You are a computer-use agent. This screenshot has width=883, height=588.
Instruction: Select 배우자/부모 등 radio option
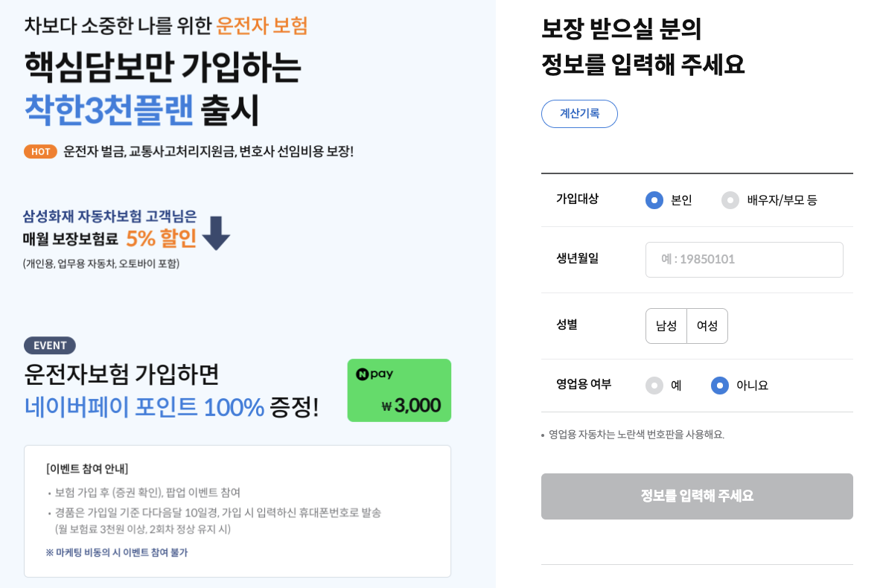tap(730, 200)
